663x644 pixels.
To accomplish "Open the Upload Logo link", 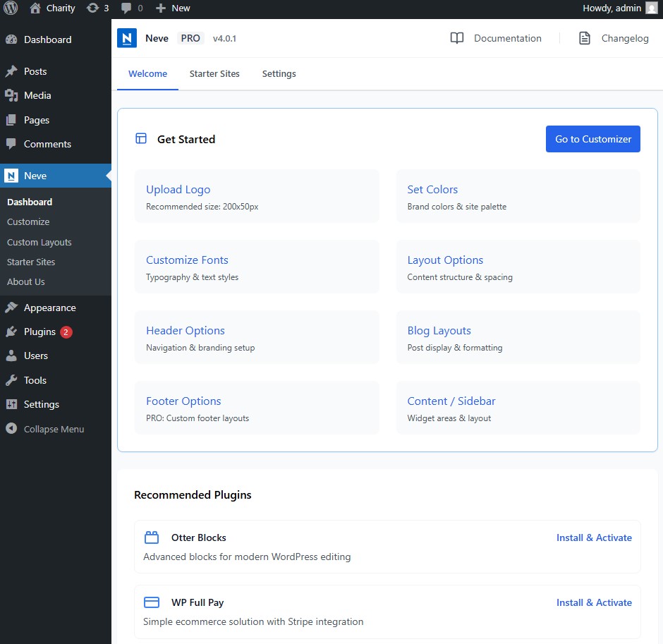I will [x=178, y=189].
